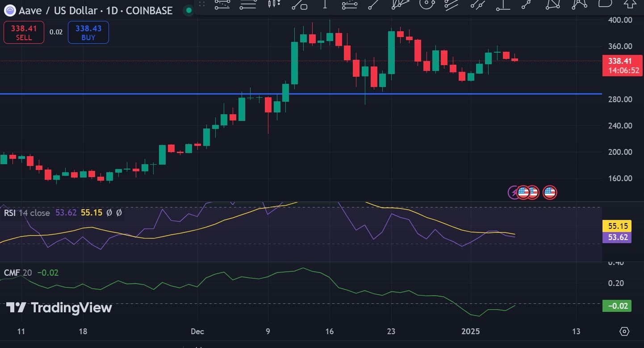Click the BUY 338.43 button
Viewport: 644px width, 348px height.
click(x=88, y=32)
